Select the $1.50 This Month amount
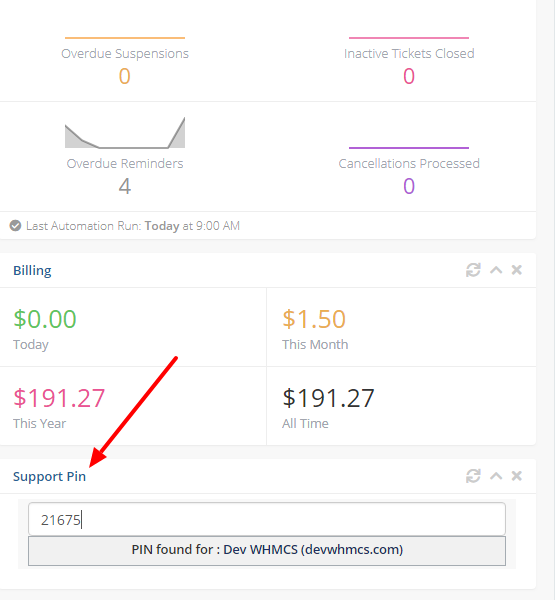Image resolution: width=555 pixels, height=600 pixels. pyautogui.click(x=314, y=319)
